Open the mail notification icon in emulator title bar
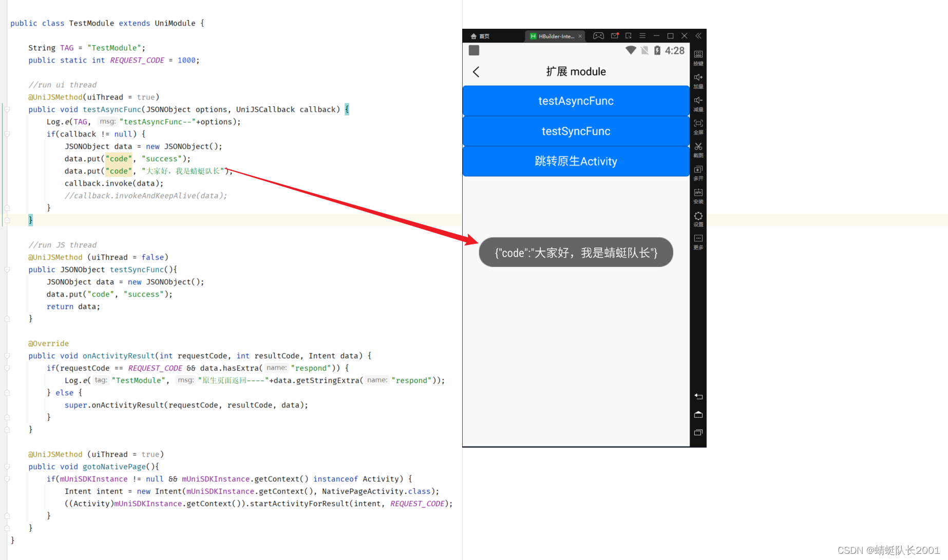Viewport: 948px width, 560px height. pos(615,36)
